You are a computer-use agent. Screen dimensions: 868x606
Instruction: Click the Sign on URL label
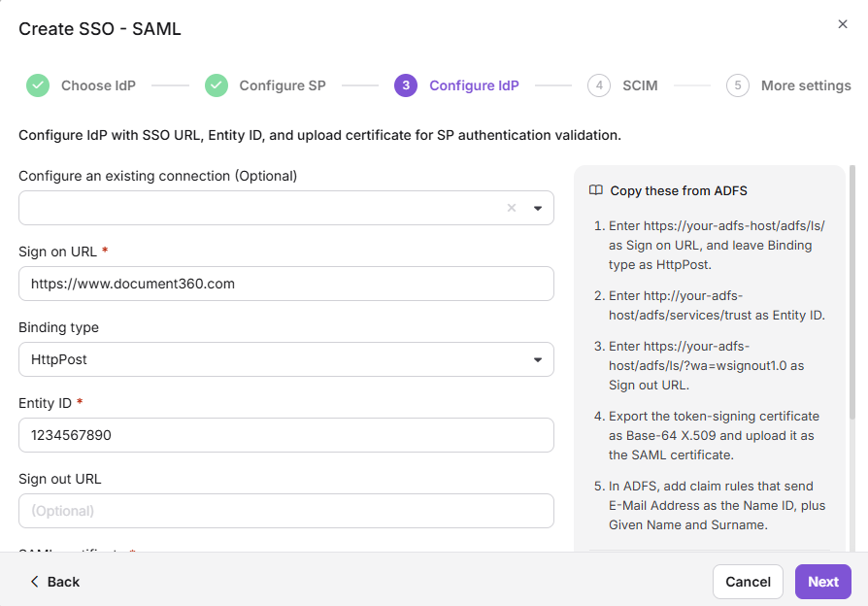(x=57, y=252)
